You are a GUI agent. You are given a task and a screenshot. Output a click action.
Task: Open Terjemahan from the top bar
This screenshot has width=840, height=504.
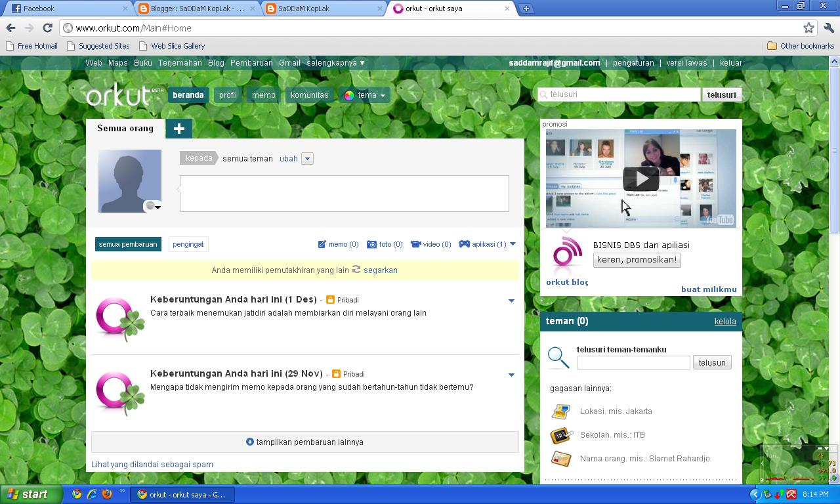180,63
